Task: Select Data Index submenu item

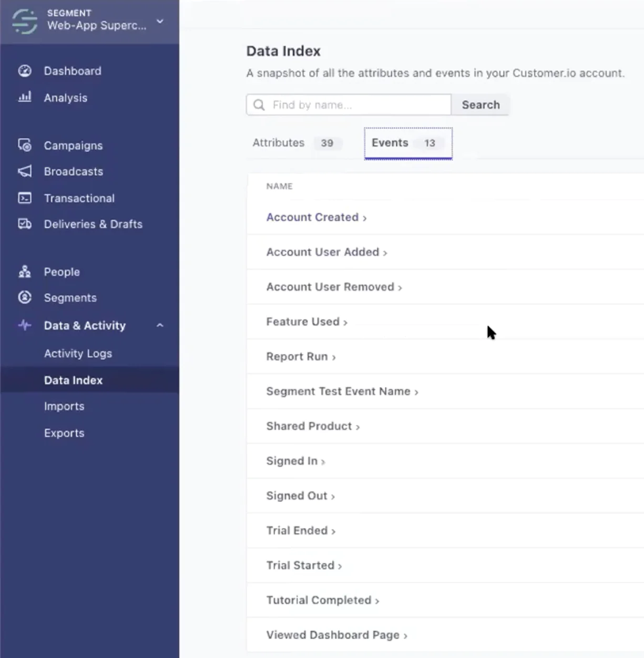Action: coord(73,380)
